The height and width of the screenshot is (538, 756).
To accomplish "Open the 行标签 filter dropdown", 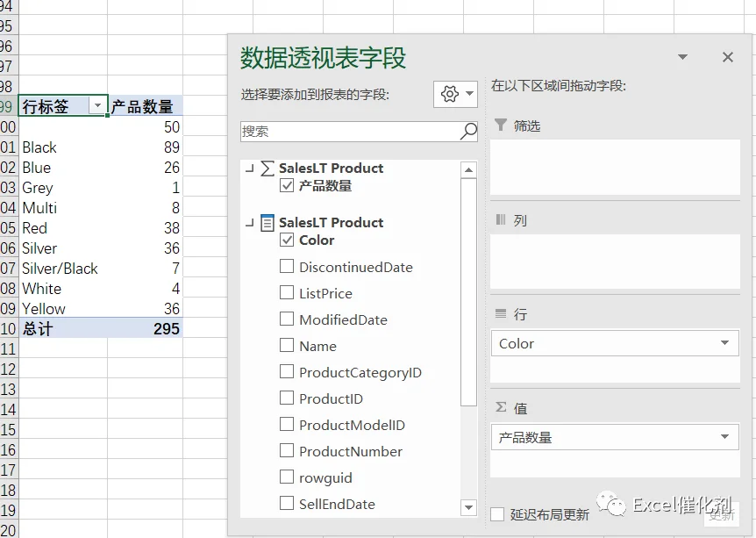I will pyautogui.click(x=97, y=105).
